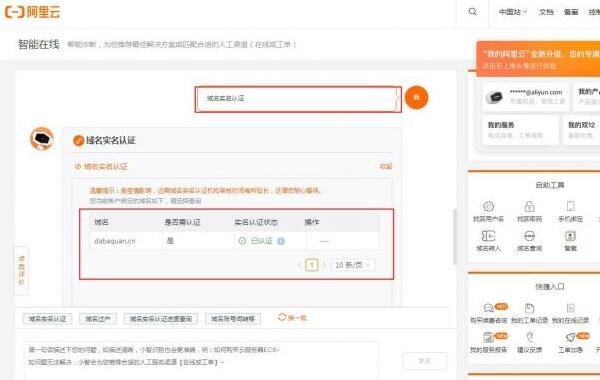Open the 我的双12 card
This screenshot has height=380, width=600.
click(x=582, y=130)
